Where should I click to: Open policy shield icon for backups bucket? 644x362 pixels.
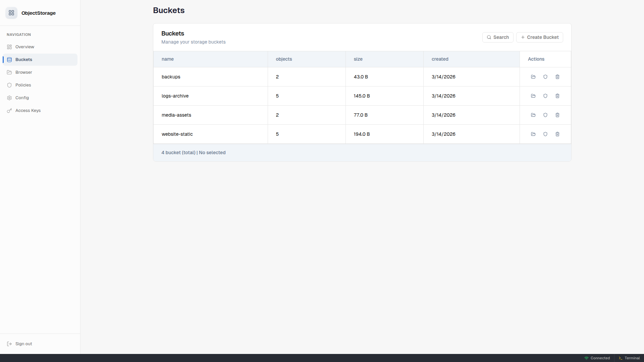tap(545, 77)
